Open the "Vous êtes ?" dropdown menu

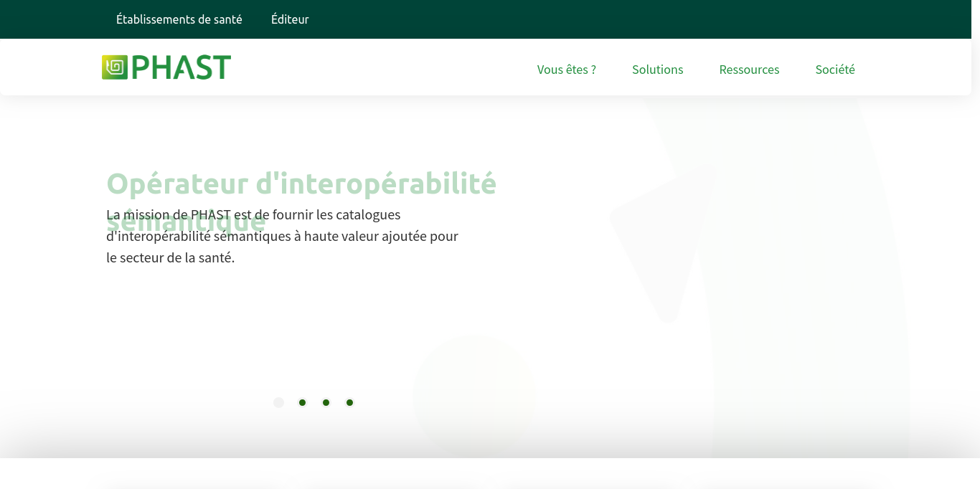(566, 69)
